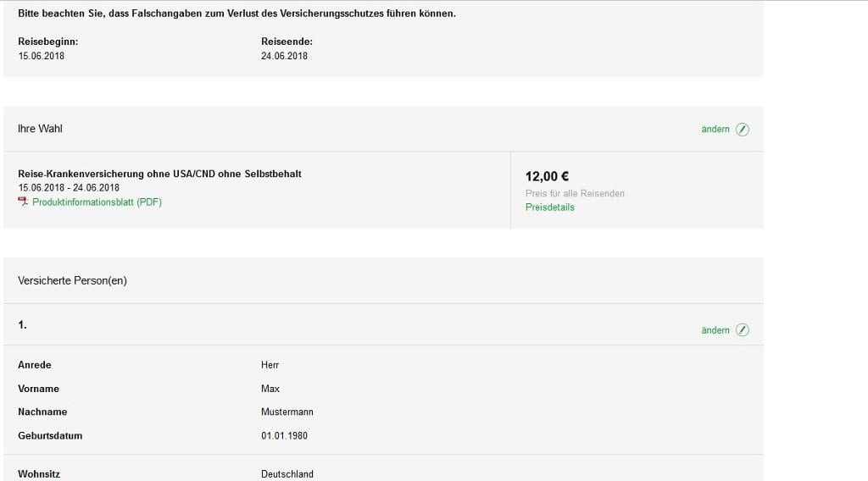
Task: Open the Preisdetails link
Action: pyautogui.click(x=549, y=207)
